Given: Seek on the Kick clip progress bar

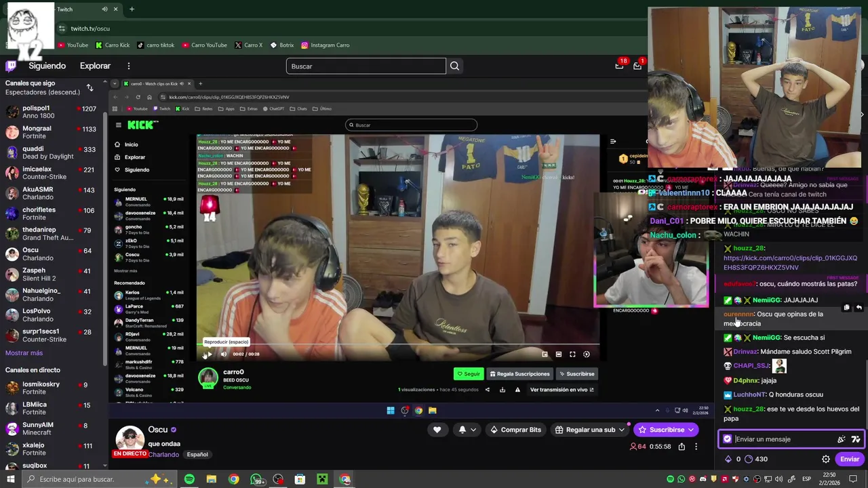Looking at the screenshot, I should pyautogui.click(x=397, y=346).
